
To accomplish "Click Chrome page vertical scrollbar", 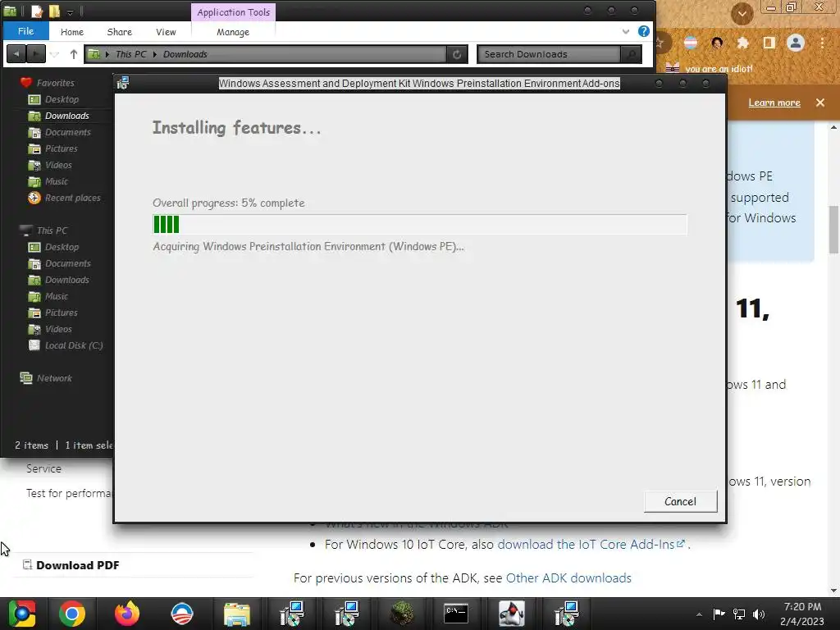I will click(833, 230).
